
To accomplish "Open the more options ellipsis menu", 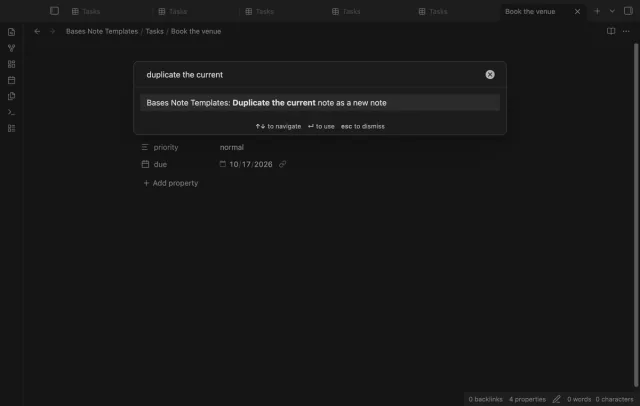I will coord(626,31).
